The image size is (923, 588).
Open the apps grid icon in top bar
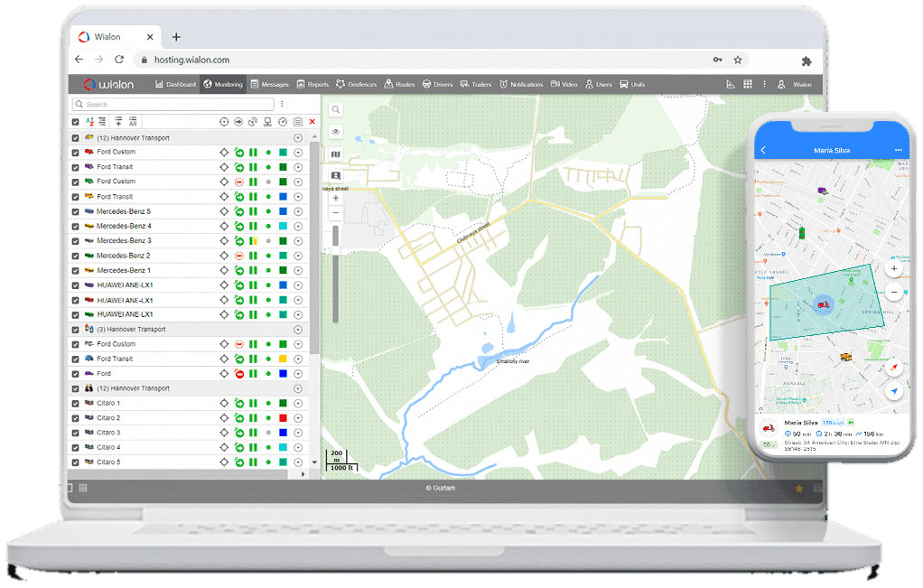[748, 84]
